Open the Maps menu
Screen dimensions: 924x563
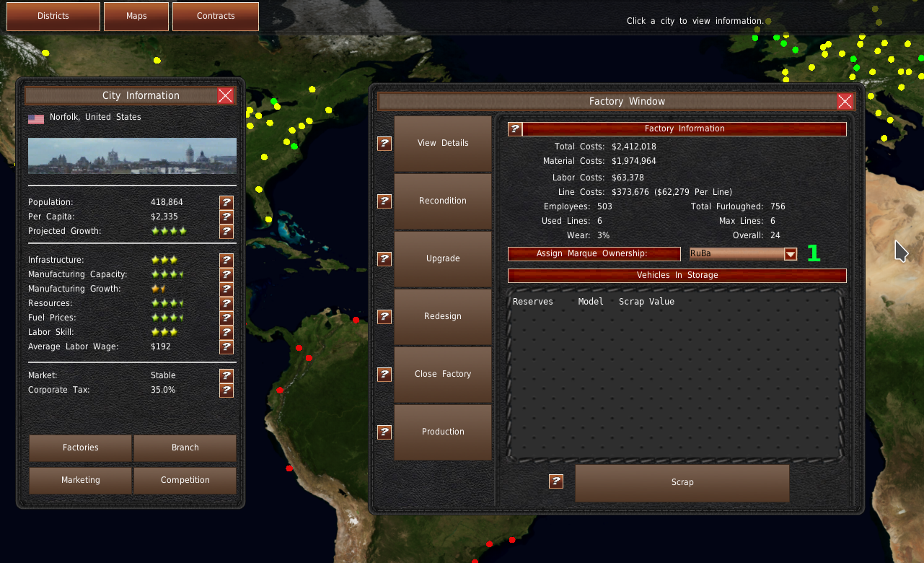[x=136, y=17]
